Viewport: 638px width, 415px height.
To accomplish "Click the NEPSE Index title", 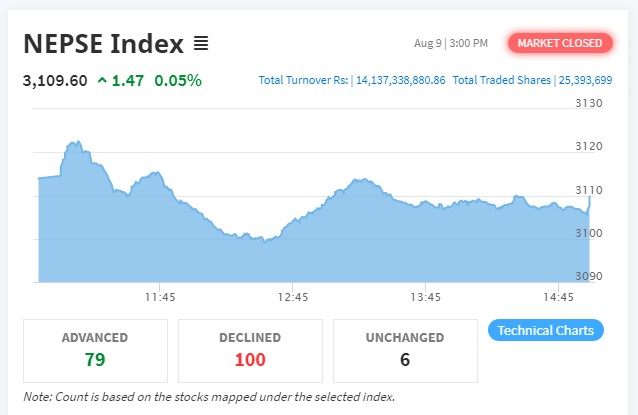I will [103, 44].
